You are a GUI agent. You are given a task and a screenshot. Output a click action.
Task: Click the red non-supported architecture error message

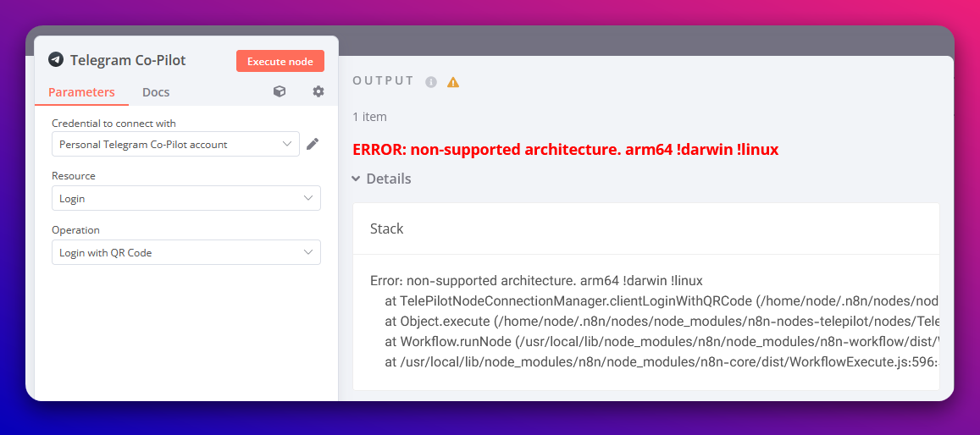click(565, 150)
